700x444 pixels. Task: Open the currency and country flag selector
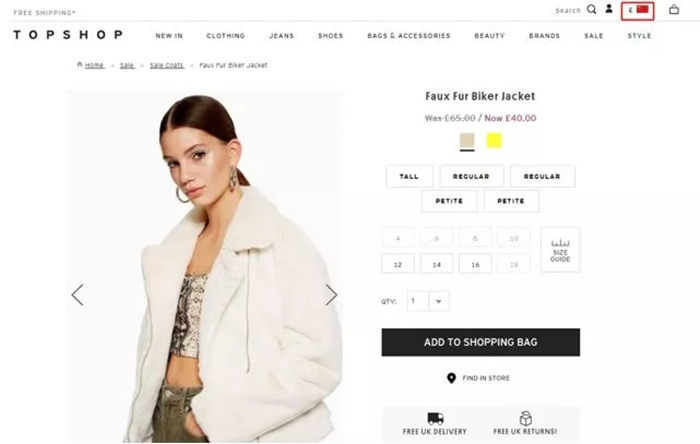click(x=638, y=11)
